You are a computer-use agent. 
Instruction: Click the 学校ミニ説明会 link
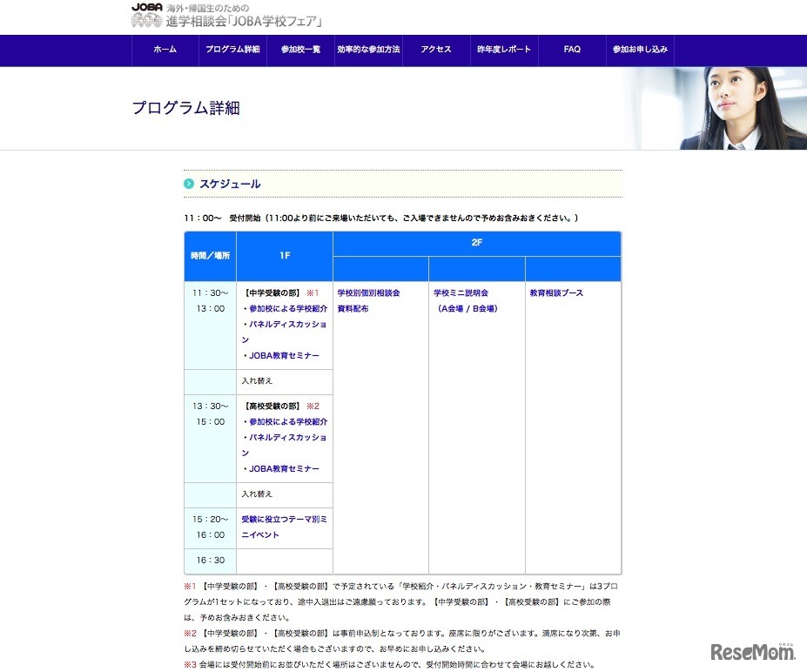[463, 293]
